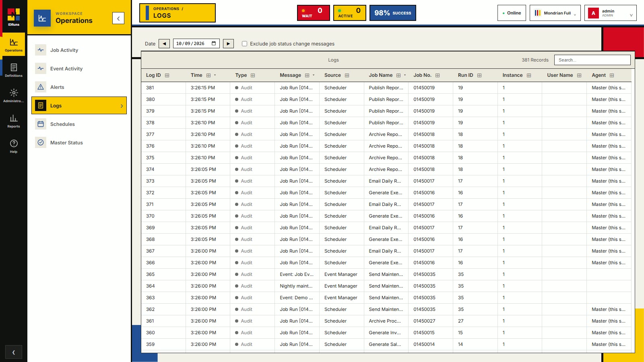Open Job Name column filter icon
The image size is (644, 362).
tap(398, 75)
